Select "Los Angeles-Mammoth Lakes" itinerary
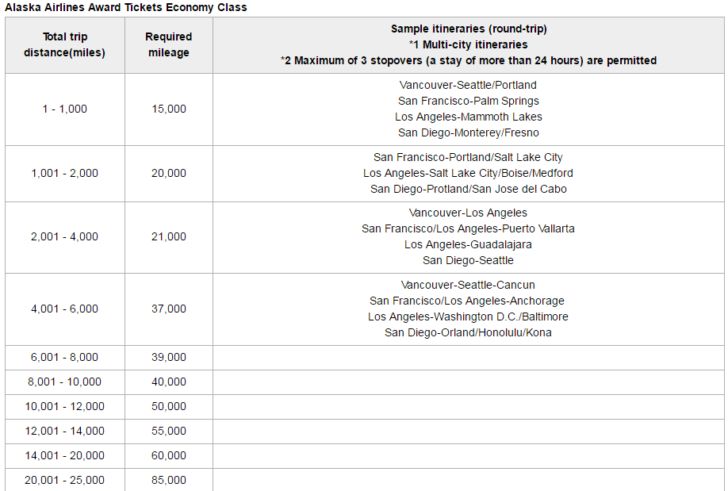Viewport: 728px width, 491px height. 468,116
